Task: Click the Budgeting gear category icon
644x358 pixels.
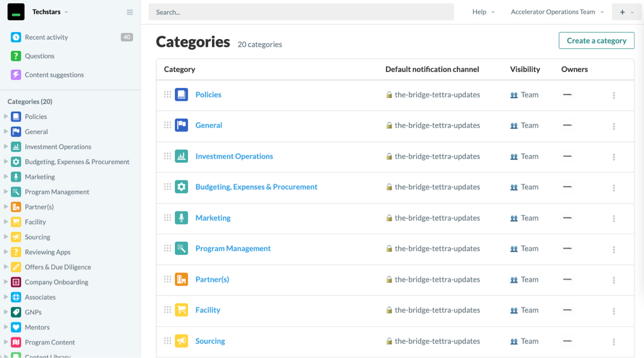Action: point(181,186)
